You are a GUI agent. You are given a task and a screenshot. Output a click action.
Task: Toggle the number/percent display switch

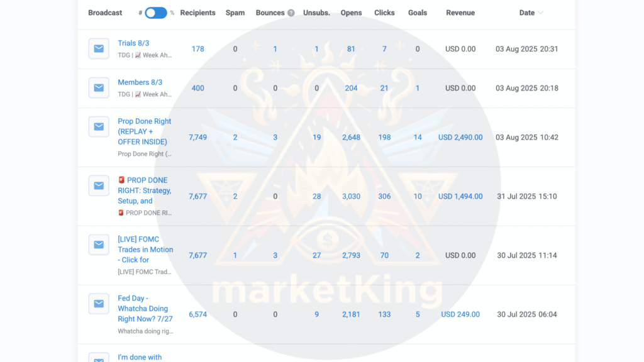coord(156,13)
